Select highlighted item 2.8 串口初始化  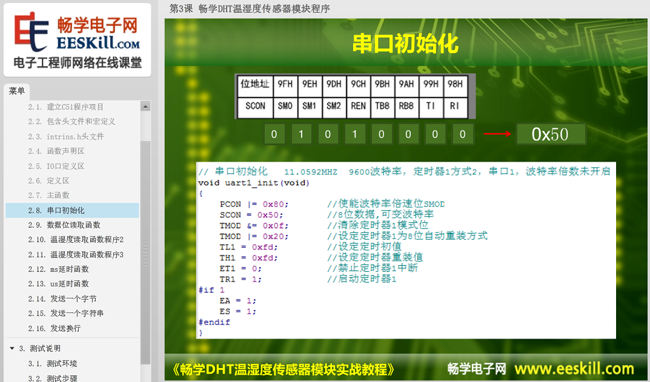pyautogui.click(x=72, y=210)
